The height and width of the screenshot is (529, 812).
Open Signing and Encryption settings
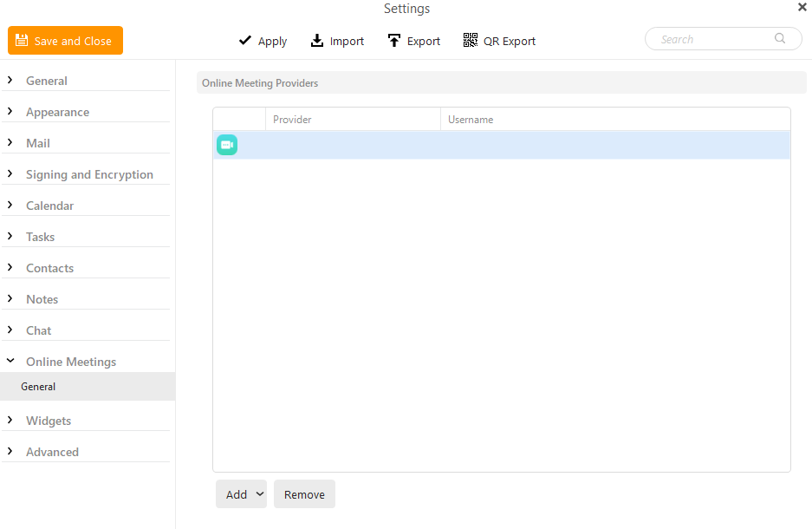pyautogui.click(x=89, y=174)
